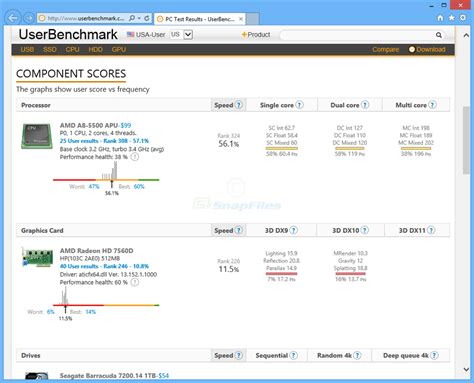Click the graphics Worst 6% link
Viewport: 474px width, 383px height.
(51, 312)
